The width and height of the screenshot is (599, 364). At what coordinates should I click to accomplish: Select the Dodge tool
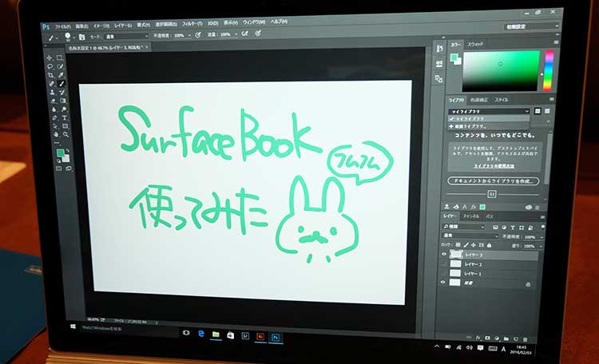[64, 109]
